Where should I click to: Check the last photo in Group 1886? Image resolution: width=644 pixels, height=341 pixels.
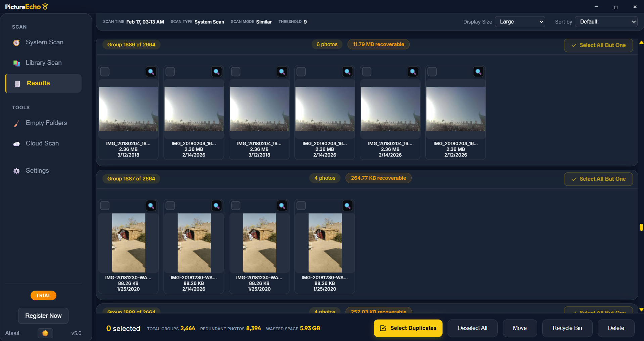point(432,72)
